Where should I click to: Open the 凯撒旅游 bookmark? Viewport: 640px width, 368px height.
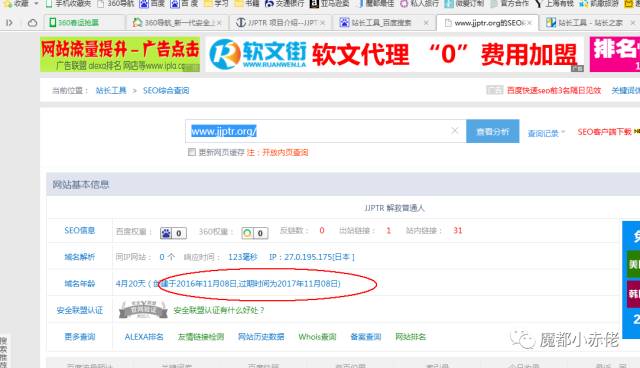coord(599,3)
